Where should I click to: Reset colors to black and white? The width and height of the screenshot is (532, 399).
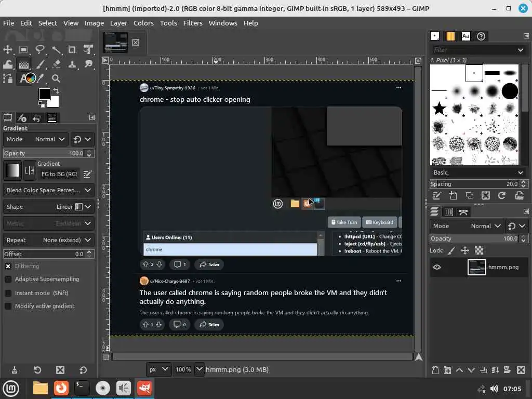click(x=41, y=104)
